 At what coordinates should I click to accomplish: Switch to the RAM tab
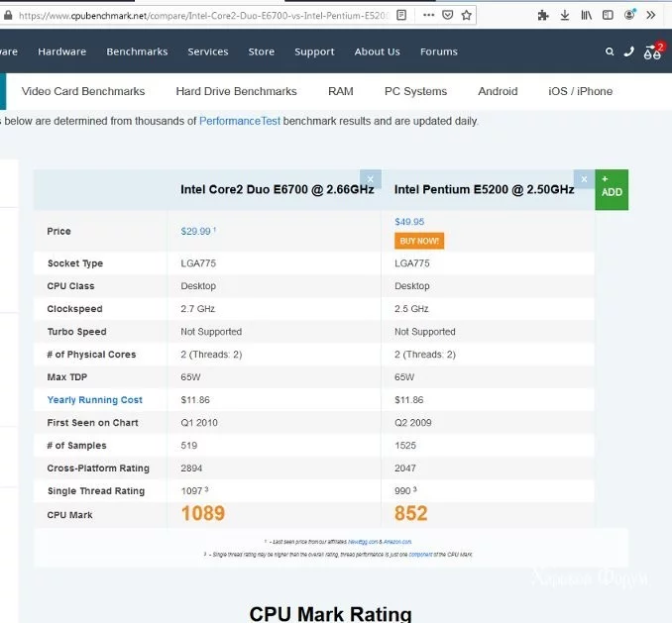tap(341, 91)
